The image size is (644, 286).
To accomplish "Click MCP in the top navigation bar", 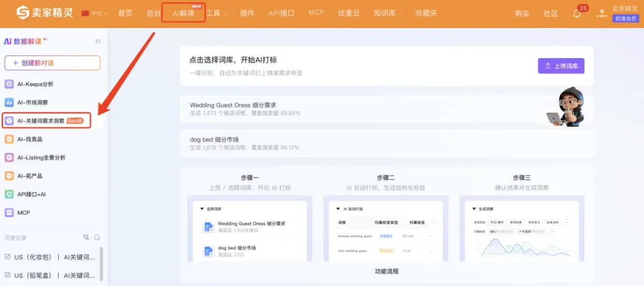I will (316, 12).
